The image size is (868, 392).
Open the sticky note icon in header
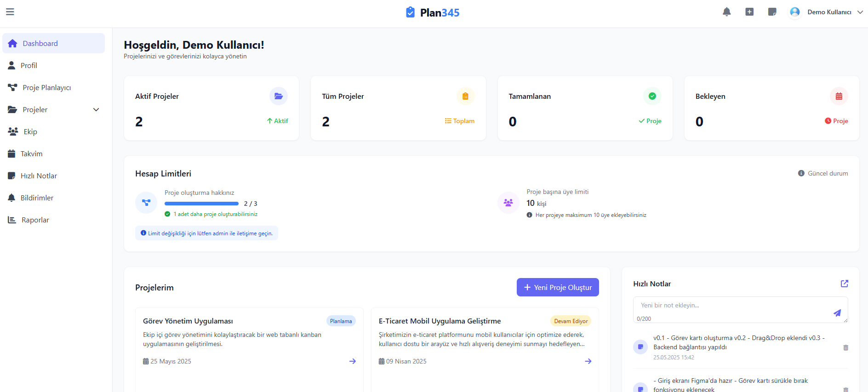772,12
